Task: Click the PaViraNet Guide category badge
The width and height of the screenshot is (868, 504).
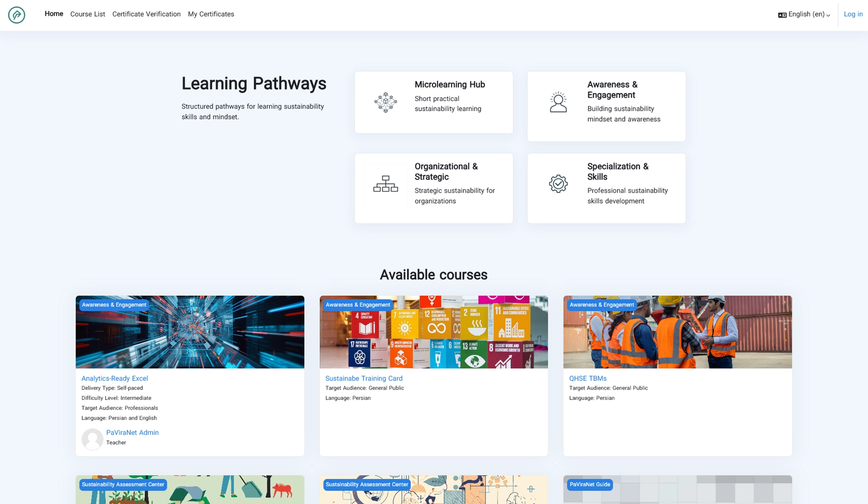Action: click(x=590, y=485)
